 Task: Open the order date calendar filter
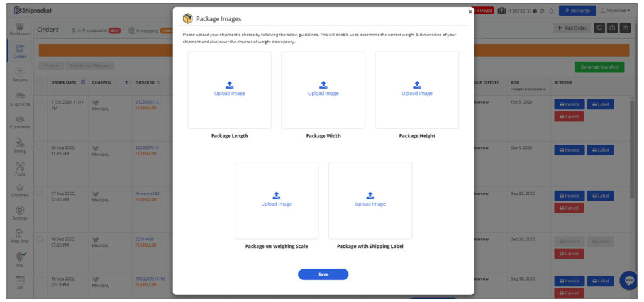(x=83, y=82)
